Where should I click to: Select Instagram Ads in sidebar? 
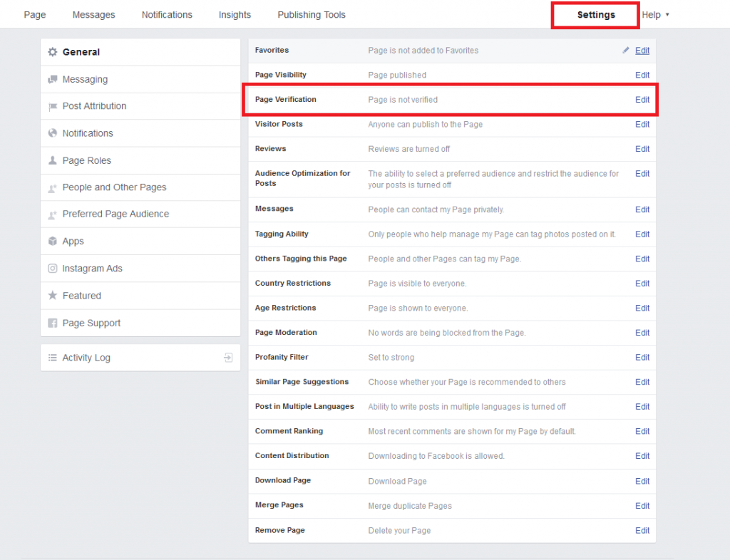pos(140,269)
